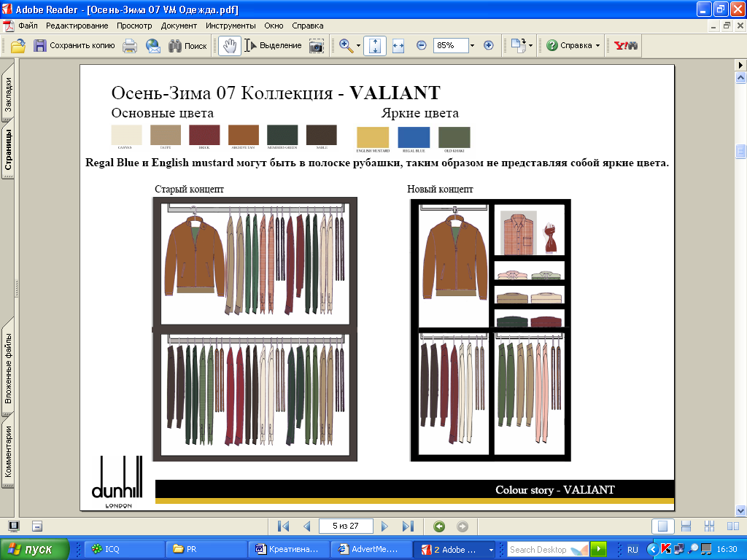Click the Regal Blue color swatch
The width and height of the screenshot is (747, 560).
click(x=414, y=138)
